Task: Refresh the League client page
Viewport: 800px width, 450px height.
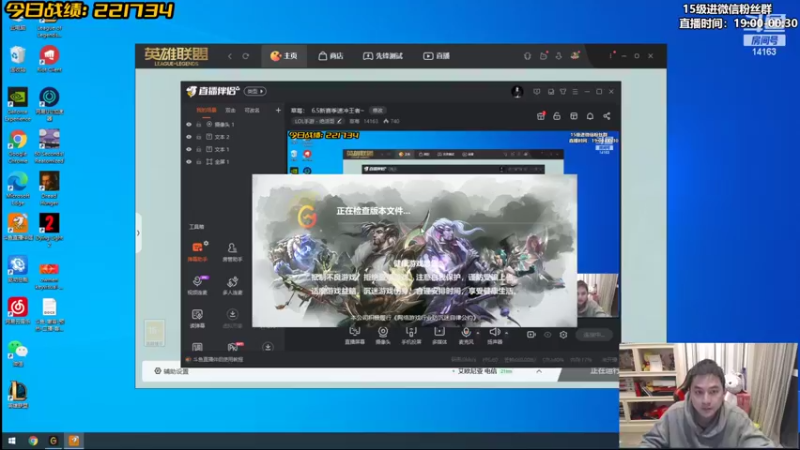Action: coord(246,56)
